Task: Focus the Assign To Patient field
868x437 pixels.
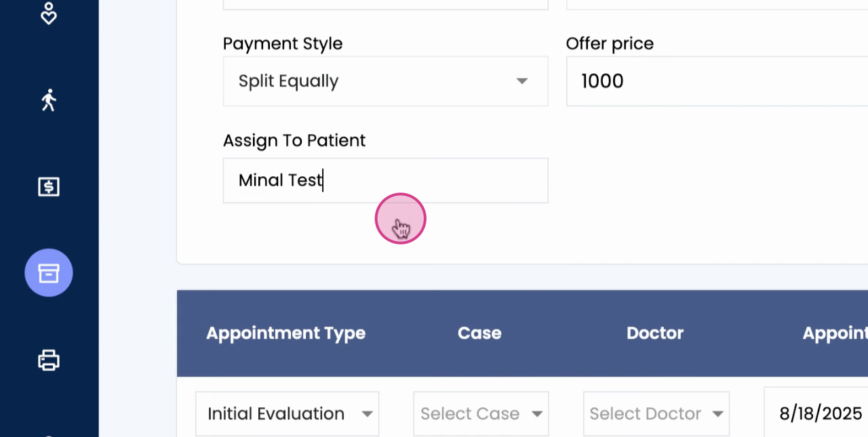Action: tap(385, 180)
